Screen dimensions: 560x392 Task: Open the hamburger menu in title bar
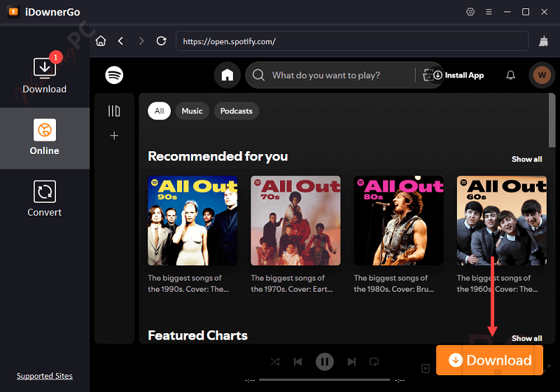point(489,12)
